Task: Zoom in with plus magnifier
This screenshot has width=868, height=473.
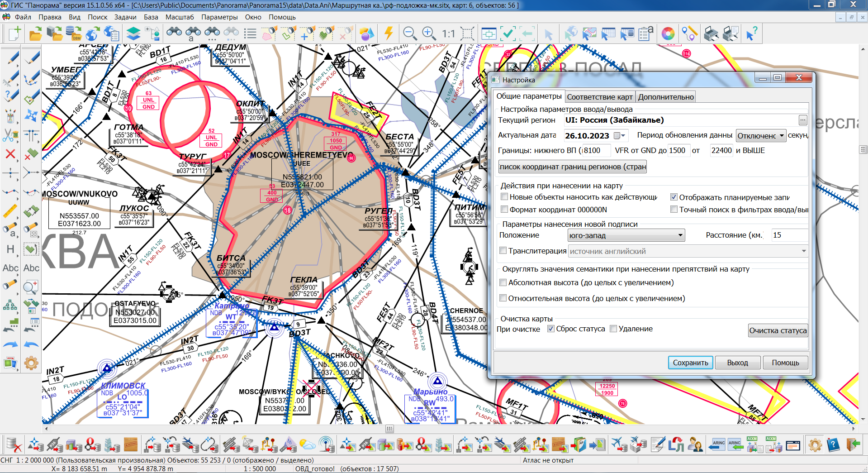Action: point(429,33)
